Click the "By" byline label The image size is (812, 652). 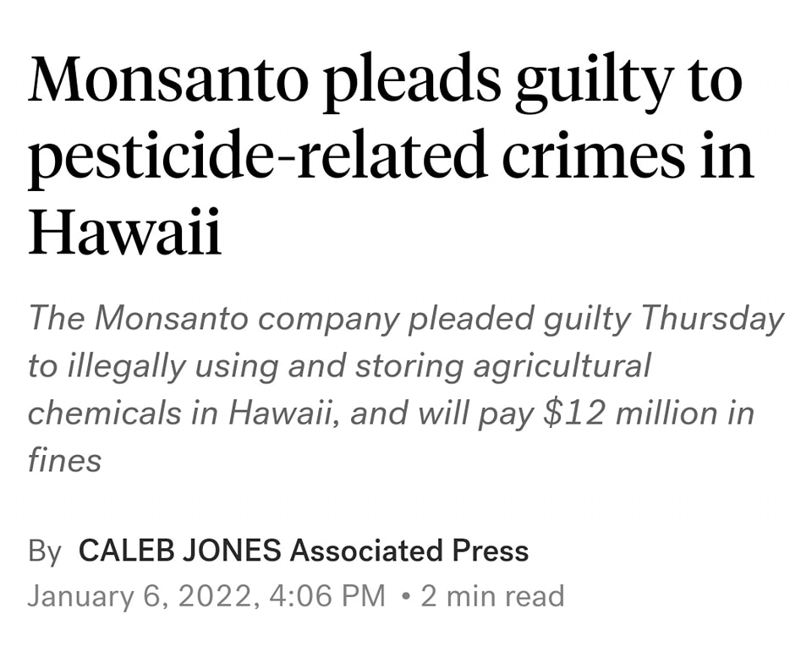45,551
